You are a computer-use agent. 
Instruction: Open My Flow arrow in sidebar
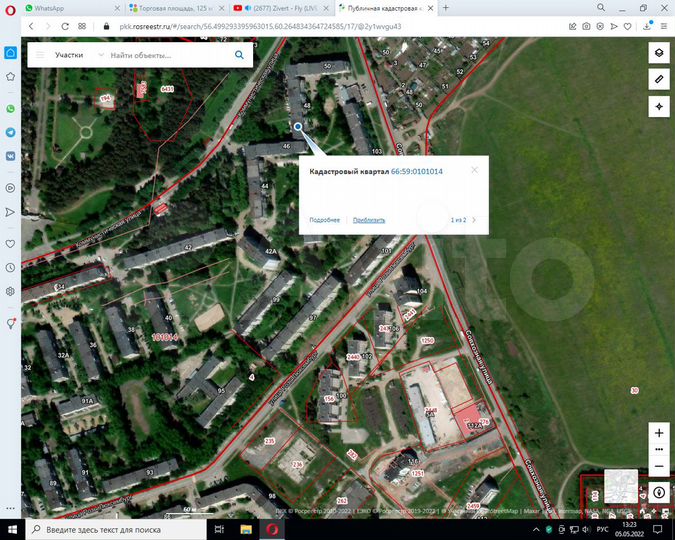click(x=10, y=212)
